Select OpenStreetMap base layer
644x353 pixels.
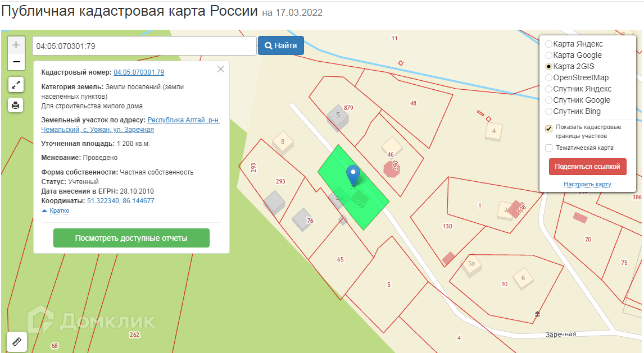[548, 77]
